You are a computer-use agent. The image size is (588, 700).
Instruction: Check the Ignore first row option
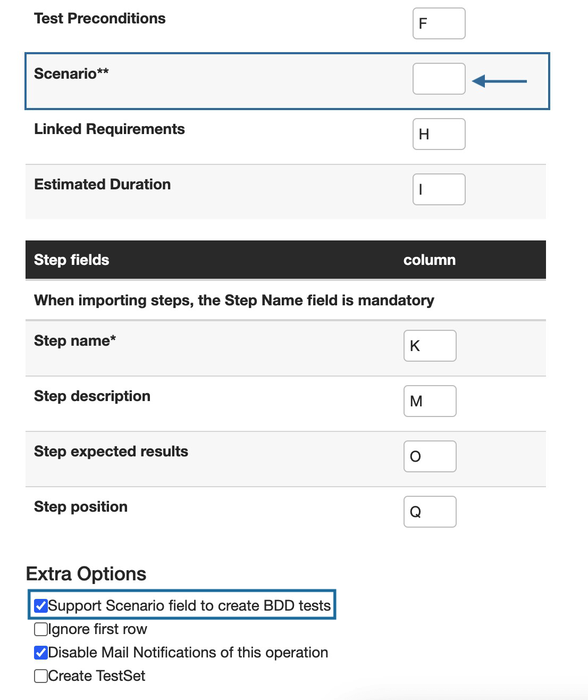click(41, 629)
